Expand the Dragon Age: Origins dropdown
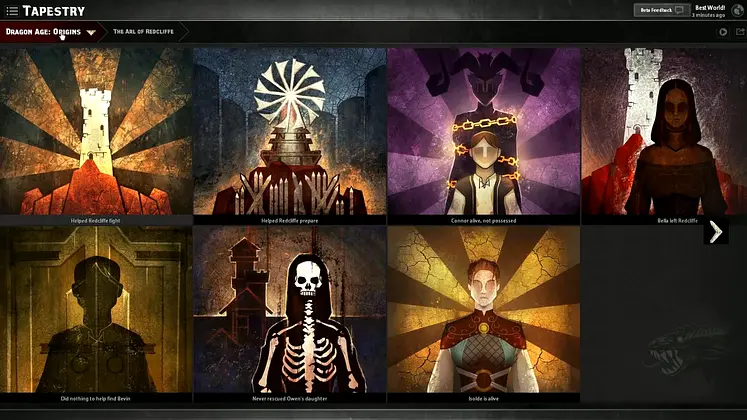The width and height of the screenshot is (747, 420). [91, 32]
